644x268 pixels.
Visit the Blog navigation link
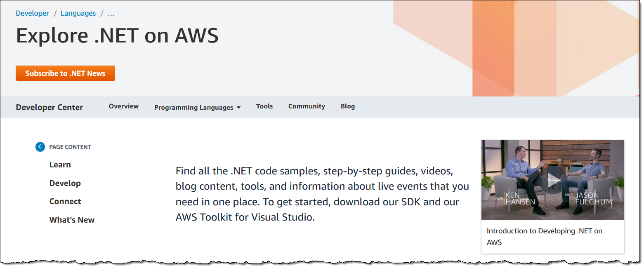(x=348, y=106)
